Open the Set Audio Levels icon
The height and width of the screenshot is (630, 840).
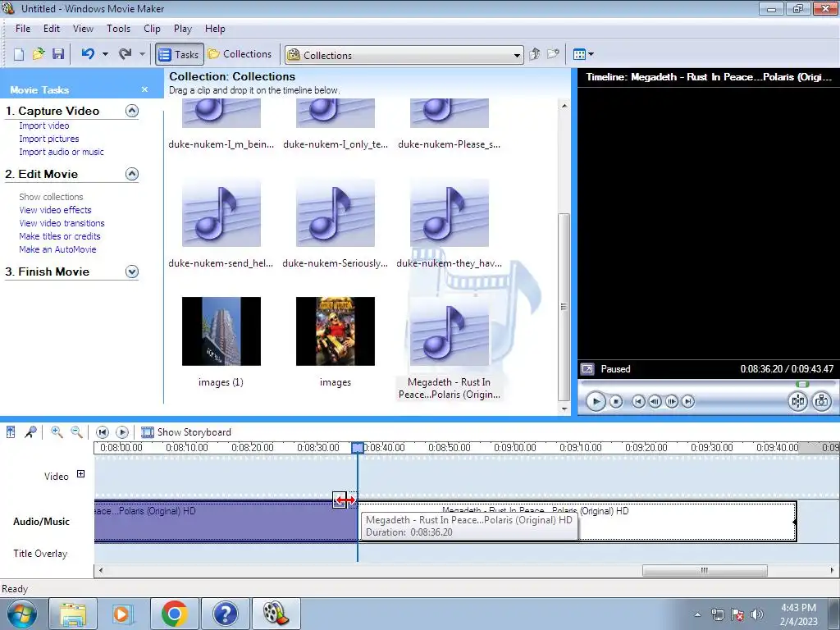[11, 431]
